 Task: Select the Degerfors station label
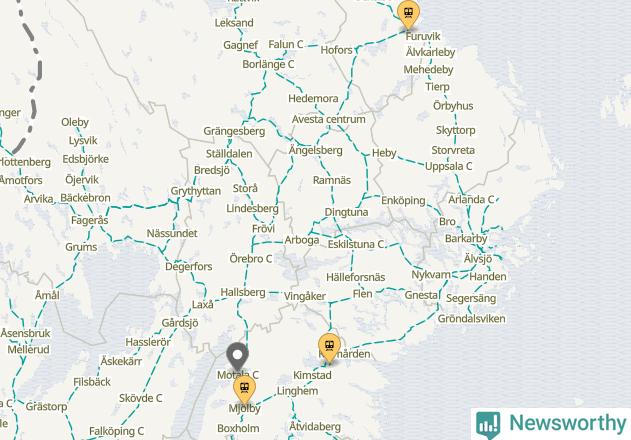click(x=189, y=266)
